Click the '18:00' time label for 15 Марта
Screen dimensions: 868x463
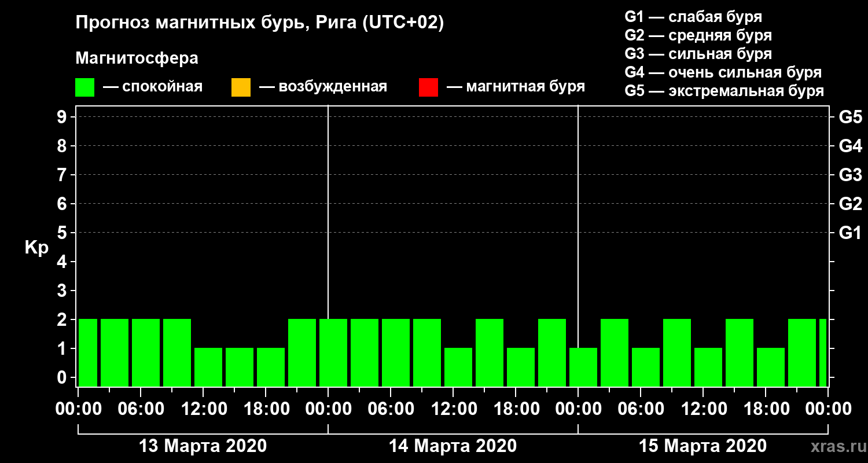[766, 409]
